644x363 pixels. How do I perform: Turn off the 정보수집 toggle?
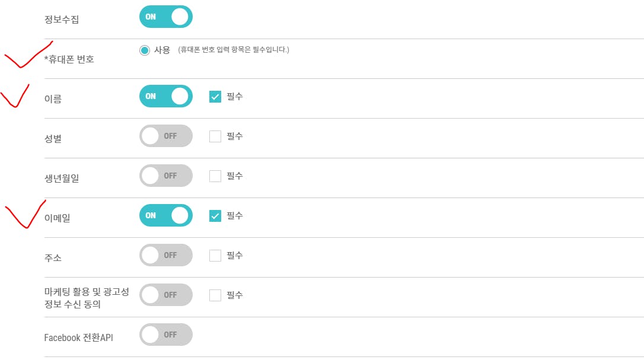click(165, 17)
